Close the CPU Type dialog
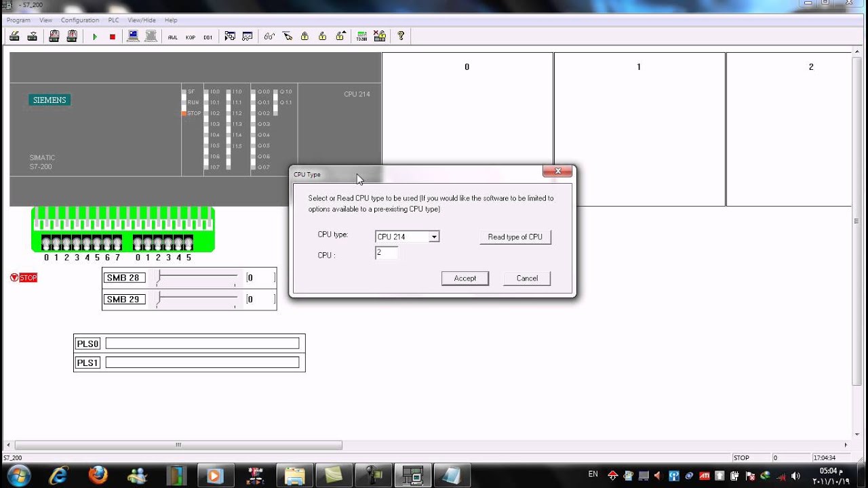This screenshot has height=488, width=868. pos(558,171)
